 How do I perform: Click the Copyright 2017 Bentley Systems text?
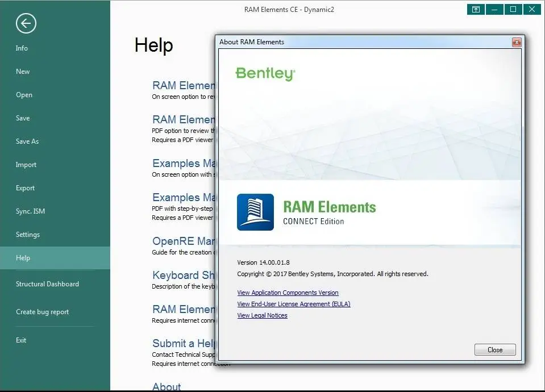pyautogui.click(x=332, y=274)
